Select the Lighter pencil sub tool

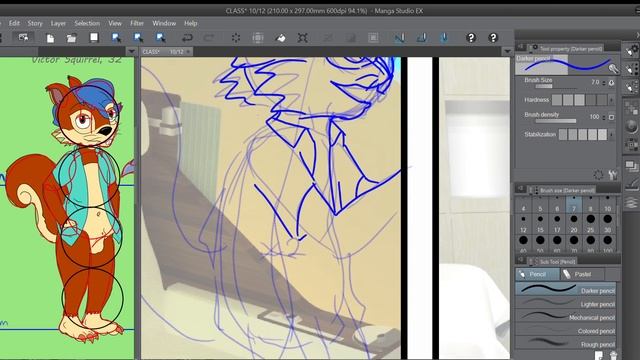click(566, 303)
